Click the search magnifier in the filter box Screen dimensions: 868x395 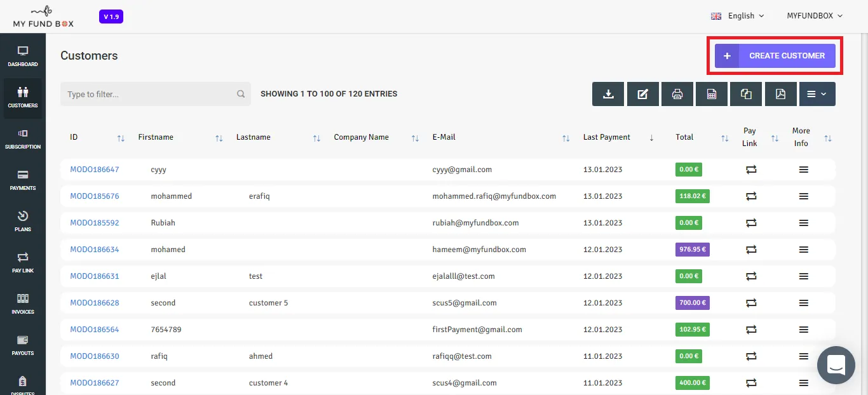point(241,94)
